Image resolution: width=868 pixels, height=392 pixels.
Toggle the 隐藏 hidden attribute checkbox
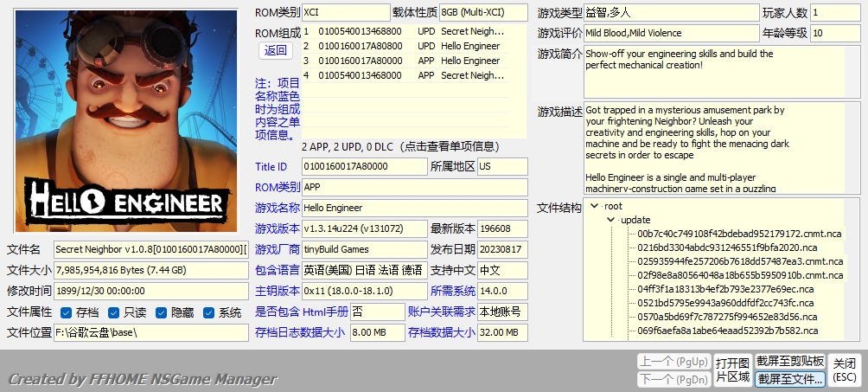point(161,312)
